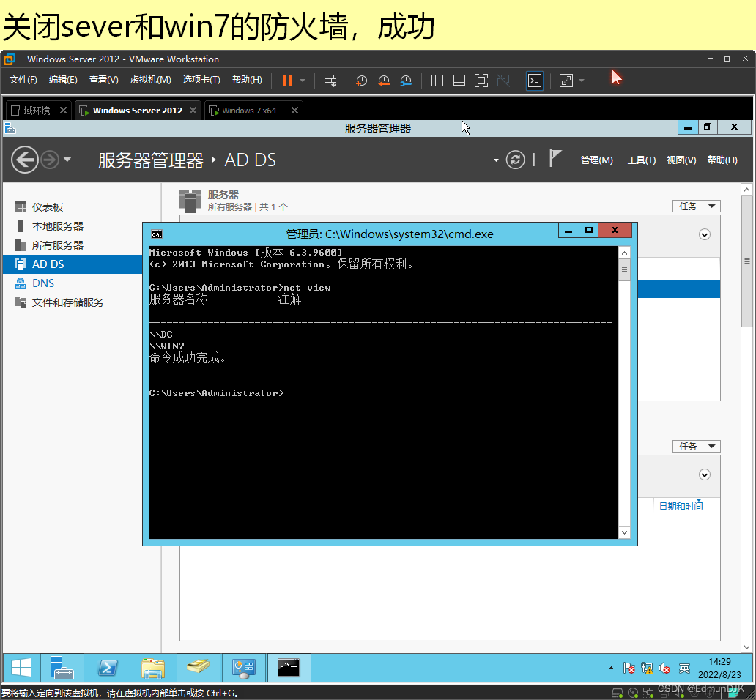Refresh Server Manager with the refresh icon
756x700 pixels.
516,160
